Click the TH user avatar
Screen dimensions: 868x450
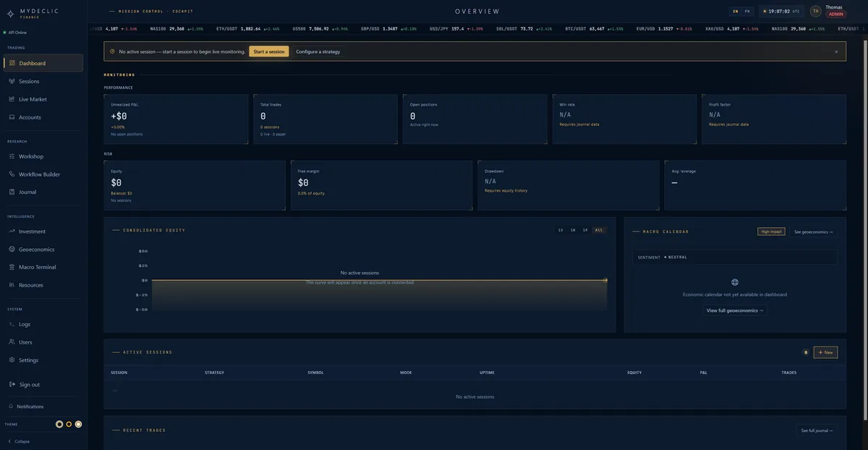pos(815,11)
